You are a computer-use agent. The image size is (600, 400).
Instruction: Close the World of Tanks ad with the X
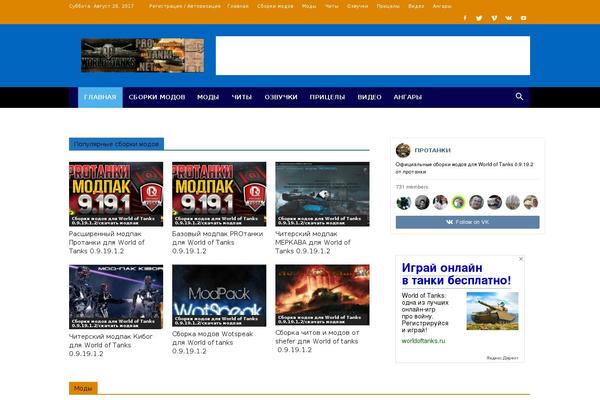point(520,259)
